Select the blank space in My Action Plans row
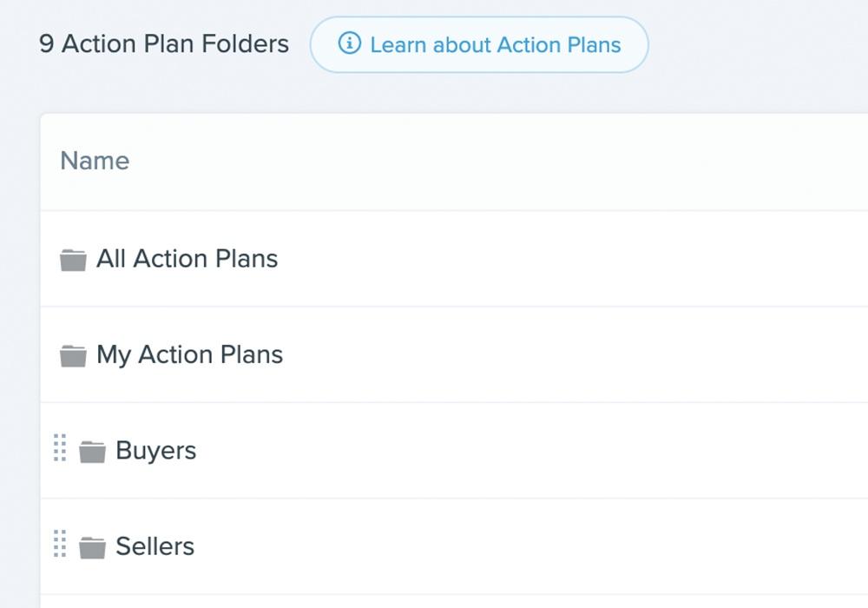The width and height of the screenshot is (868, 608). [575, 355]
